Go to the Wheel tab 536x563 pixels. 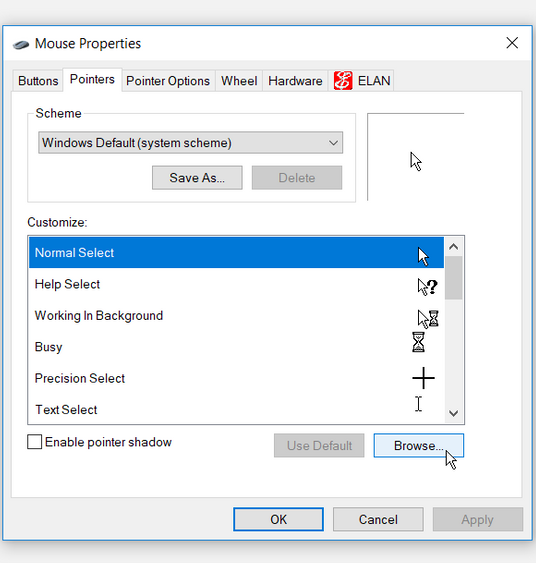[239, 81]
